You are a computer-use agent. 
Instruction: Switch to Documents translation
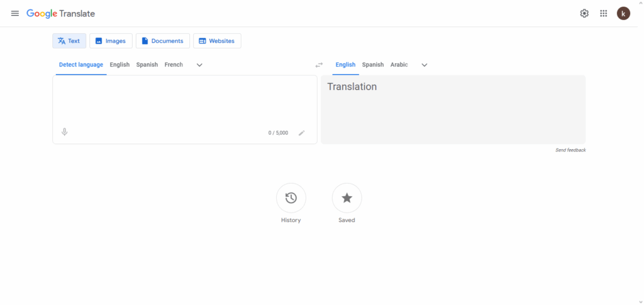(163, 41)
